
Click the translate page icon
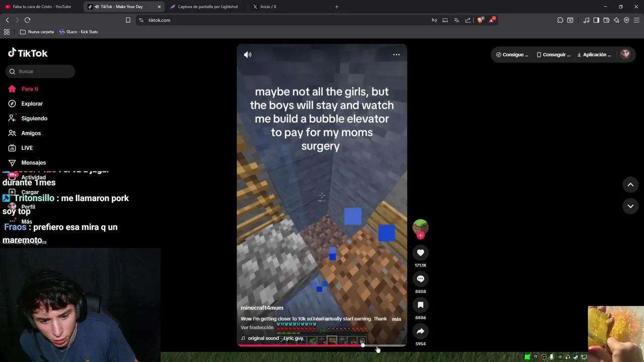click(x=456, y=20)
